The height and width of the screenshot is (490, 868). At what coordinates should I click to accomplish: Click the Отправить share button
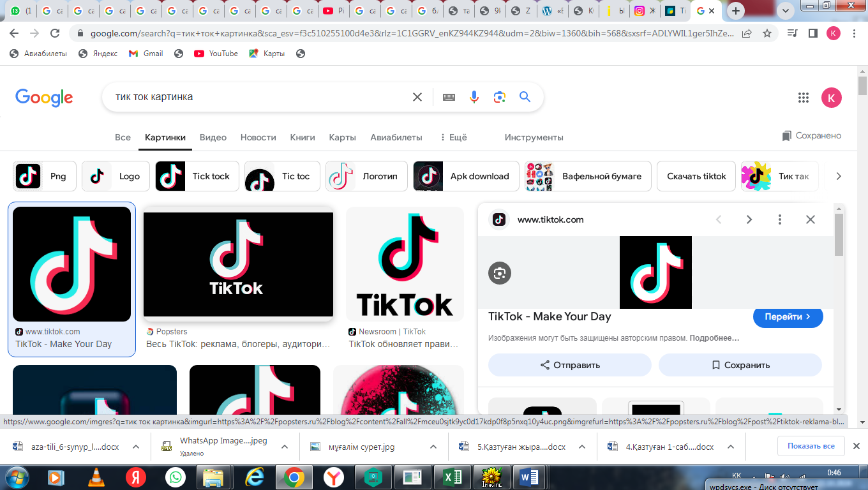coord(570,365)
